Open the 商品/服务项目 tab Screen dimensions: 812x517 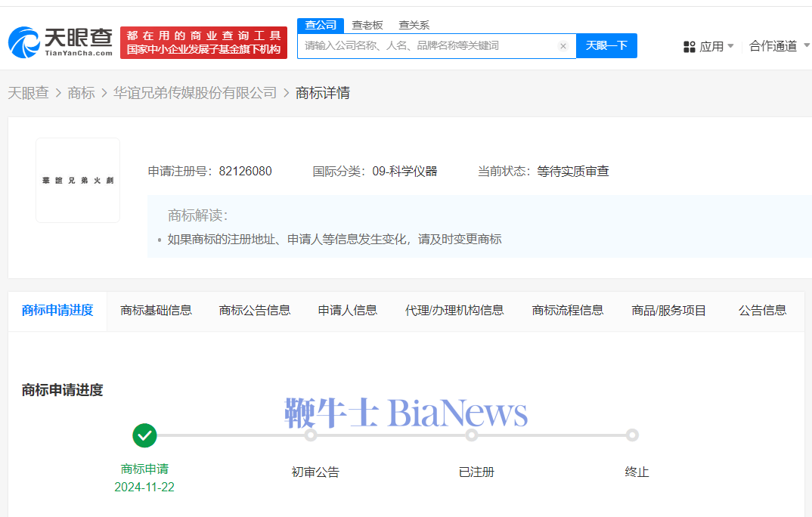pyautogui.click(x=668, y=311)
